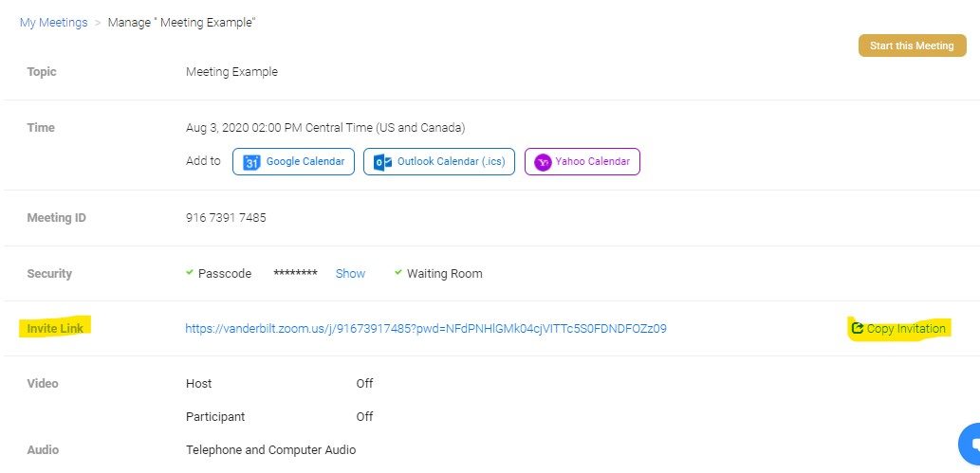Screen dimensions: 980x473
Task: Start this Meeting
Action: (911, 45)
